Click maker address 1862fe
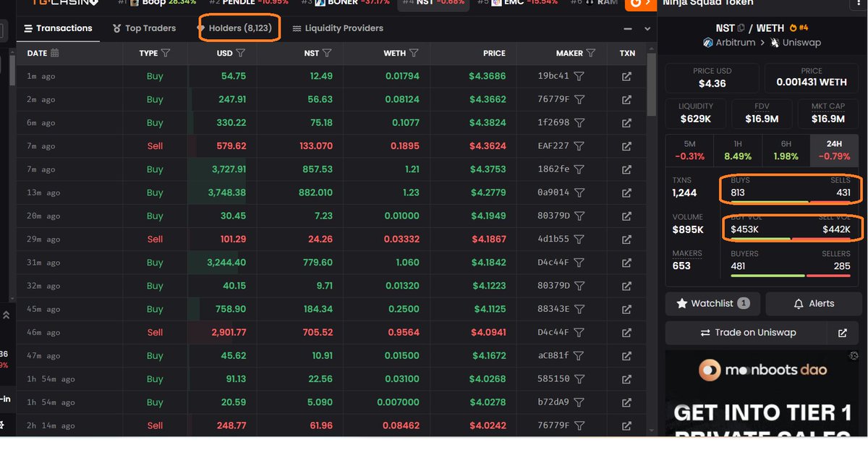 [553, 169]
